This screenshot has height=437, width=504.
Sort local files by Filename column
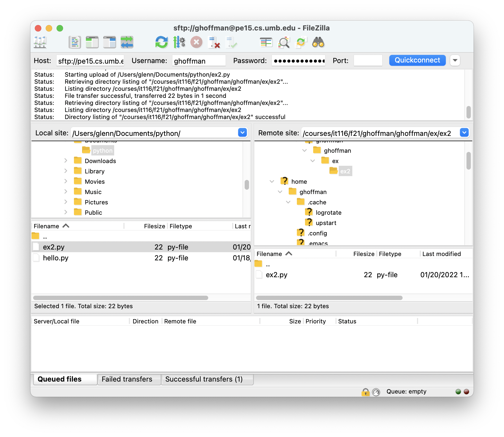pyautogui.click(x=78, y=226)
